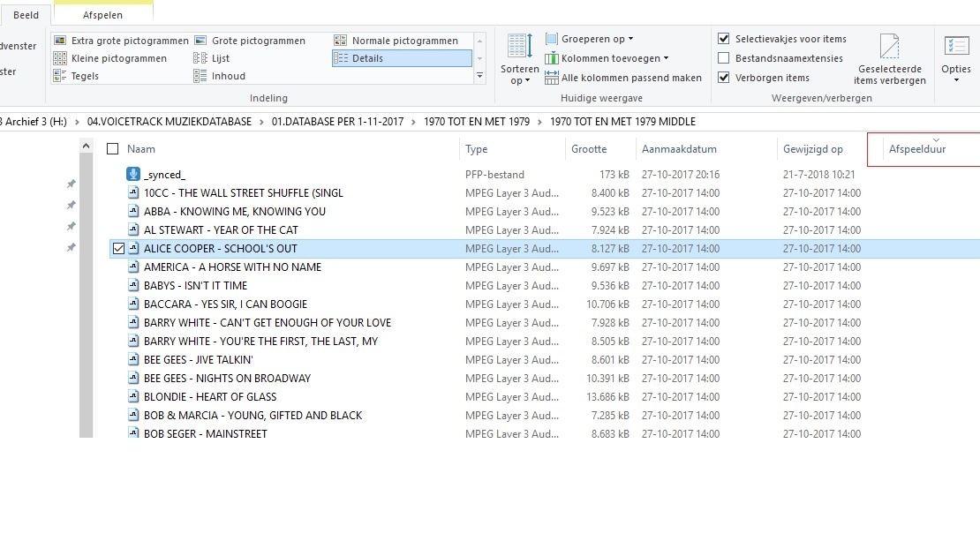The height and width of the screenshot is (556, 980).
Task: Click navigation pane scroll up arrow
Action: click(87, 147)
